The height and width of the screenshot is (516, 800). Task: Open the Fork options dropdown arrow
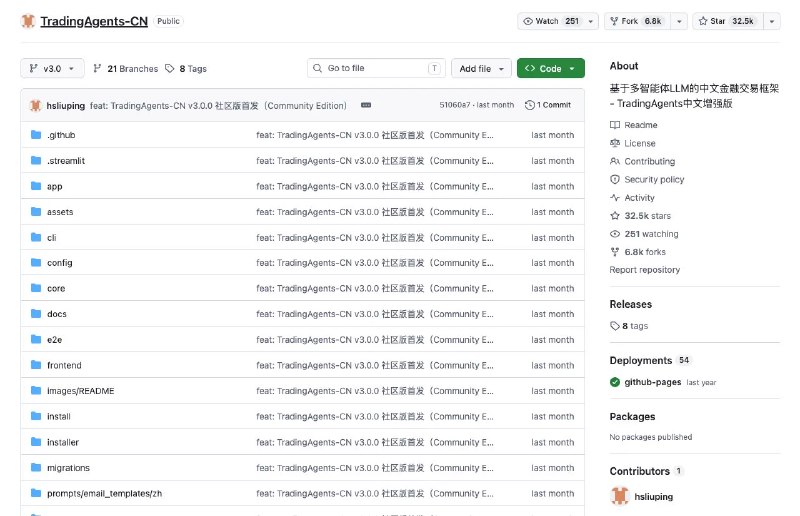[679, 21]
